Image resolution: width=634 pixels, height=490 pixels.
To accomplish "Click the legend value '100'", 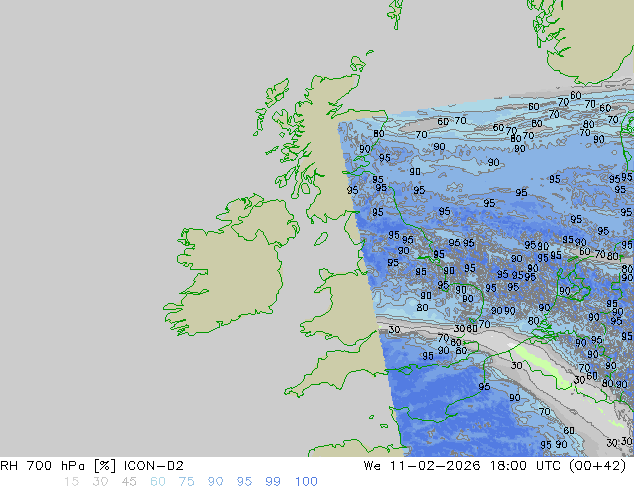I will pos(306,482).
